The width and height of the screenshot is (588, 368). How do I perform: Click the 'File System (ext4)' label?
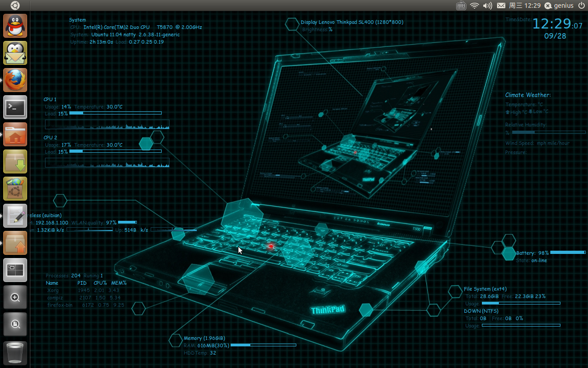coord(485,289)
